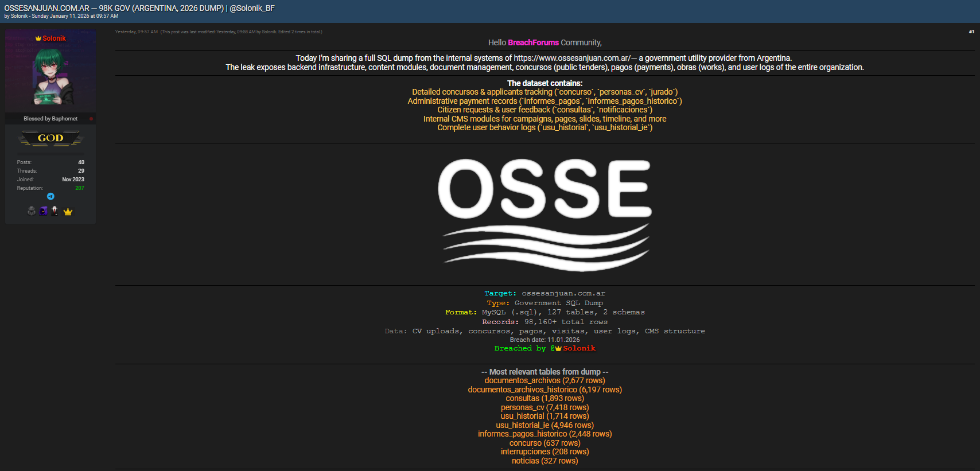
Task: Click the Joined date Nov 2023
Action: click(73, 180)
